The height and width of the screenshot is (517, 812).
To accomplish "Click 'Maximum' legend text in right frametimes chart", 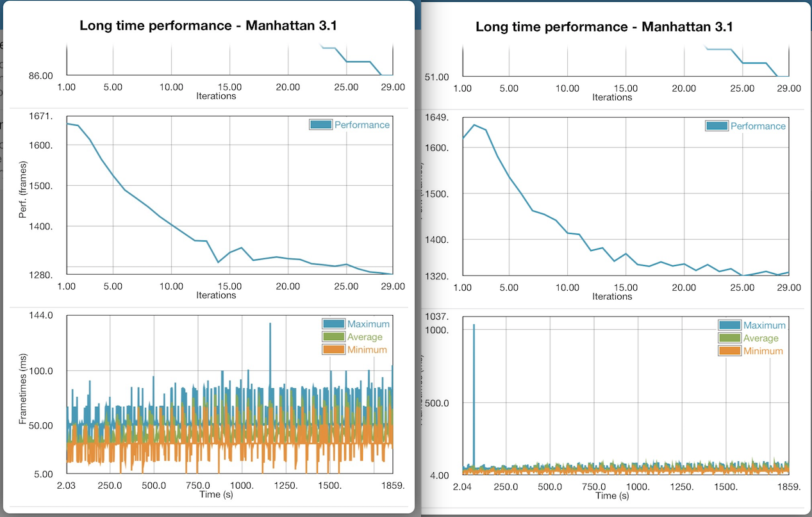I will (x=765, y=325).
